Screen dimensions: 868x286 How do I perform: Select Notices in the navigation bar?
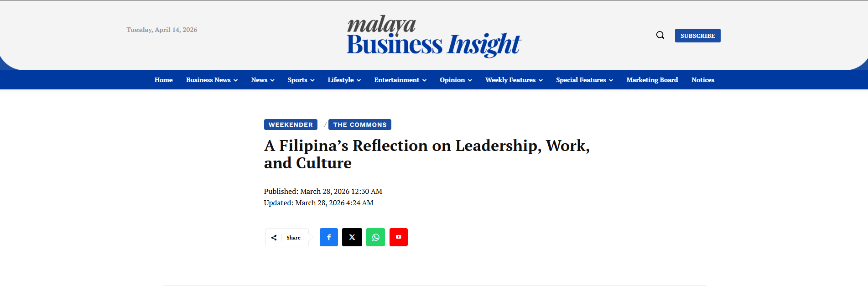(x=702, y=80)
